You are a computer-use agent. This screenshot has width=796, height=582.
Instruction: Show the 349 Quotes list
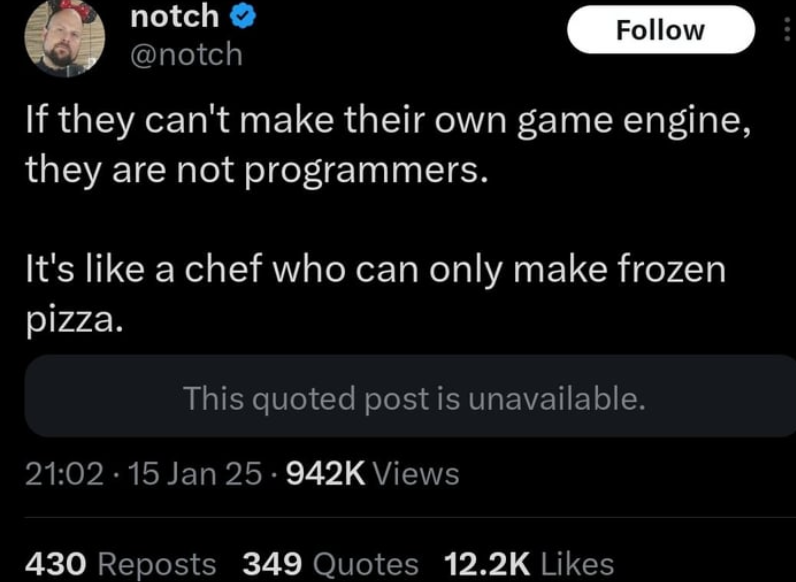coord(330,564)
